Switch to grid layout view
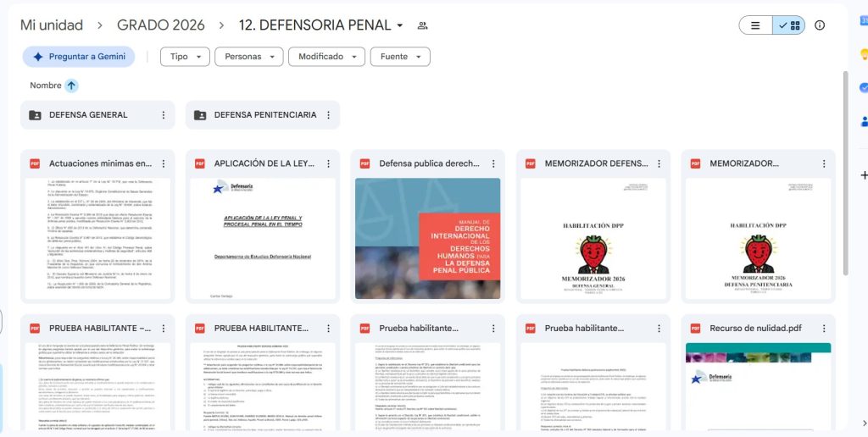The height and width of the screenshot is (437, 868). point(789,25)
